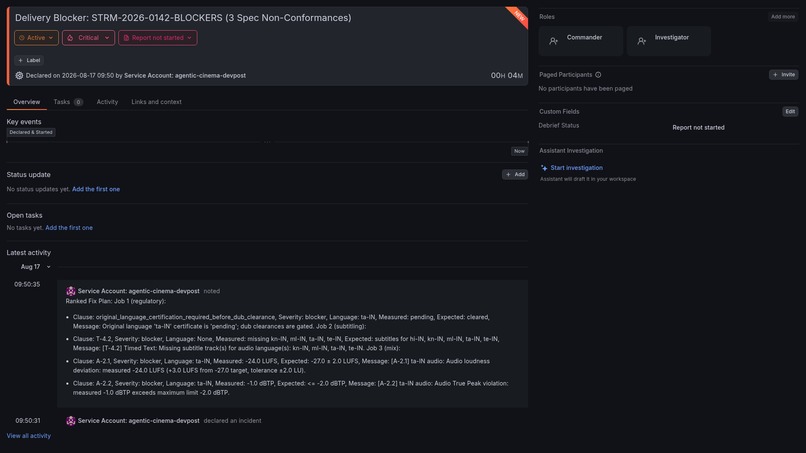Click the Debrief Status value Report not started
Viewport: 806px width, 453px height.
[x=698, y=128]
